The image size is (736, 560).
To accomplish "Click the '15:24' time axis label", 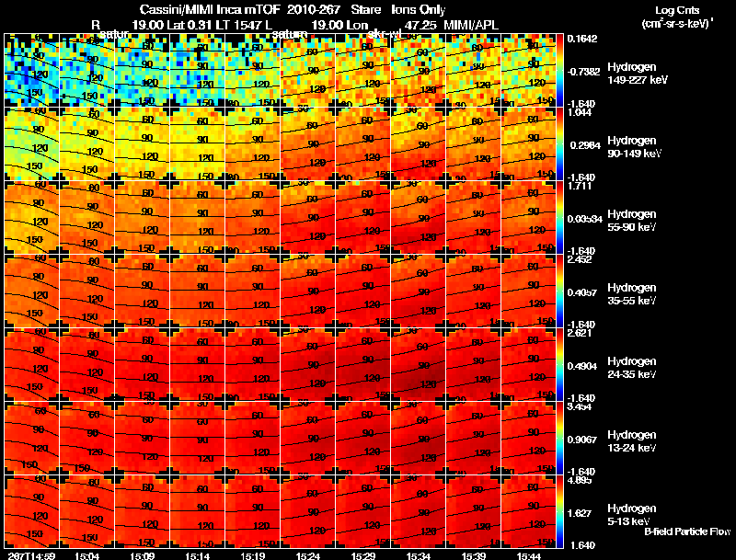I will pos(308,556).
